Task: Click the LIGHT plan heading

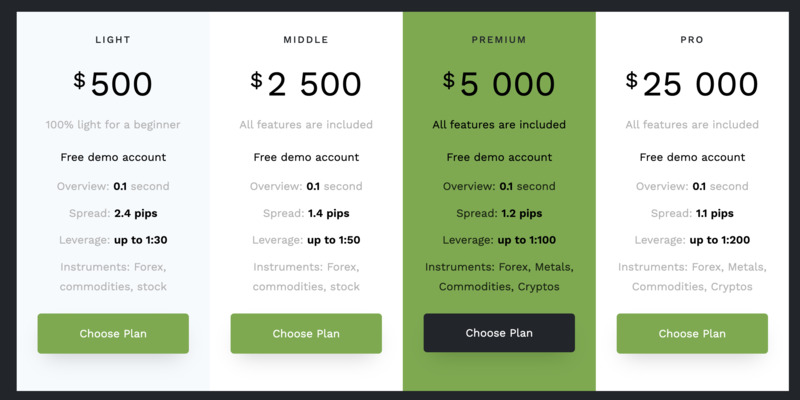Action: click(113, 40)
